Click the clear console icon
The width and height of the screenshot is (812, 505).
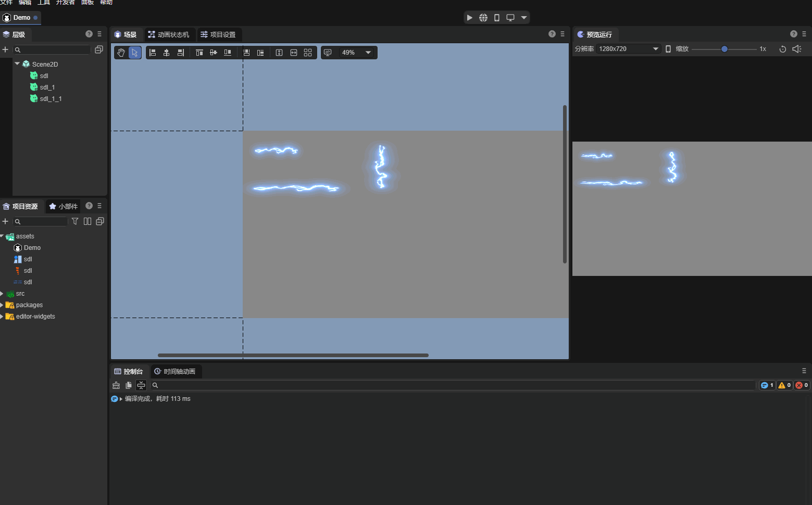point(116,385)
